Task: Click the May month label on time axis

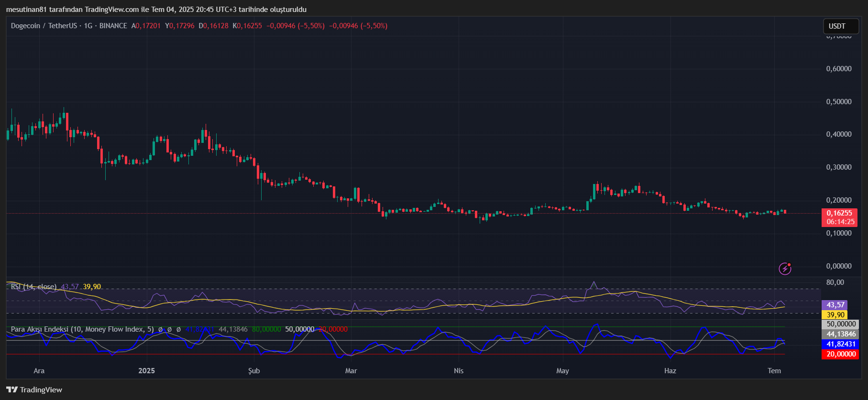Action: point(563,371)
